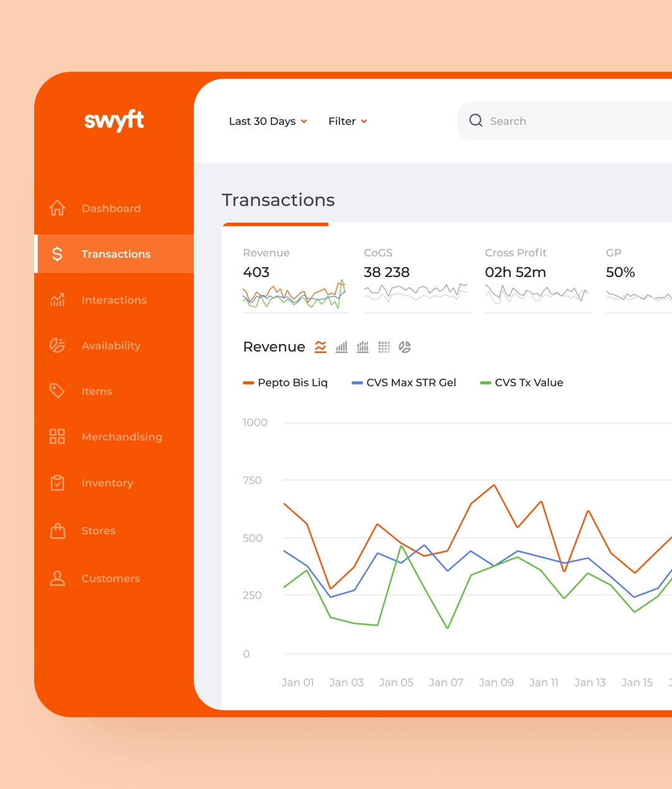672x789 pixels.
Task: Toggle the CVS Tx Value legend series
Action: click(x=521, y=383)
